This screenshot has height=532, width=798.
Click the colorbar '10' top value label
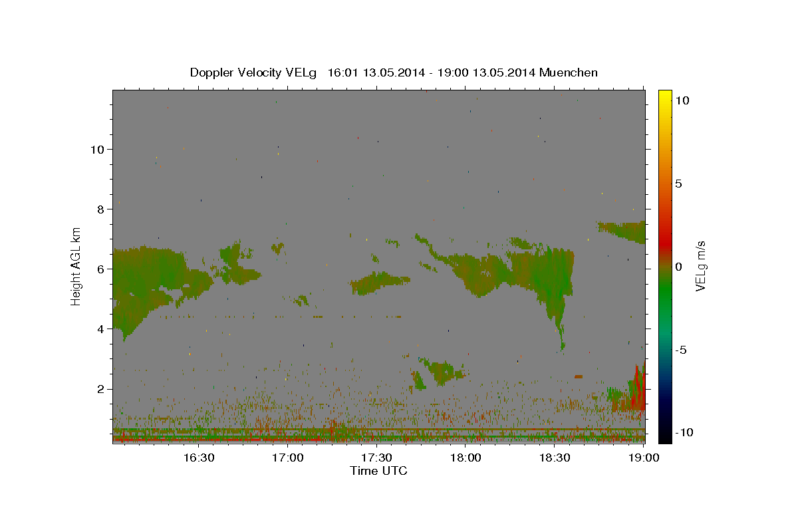coord(682,100)
